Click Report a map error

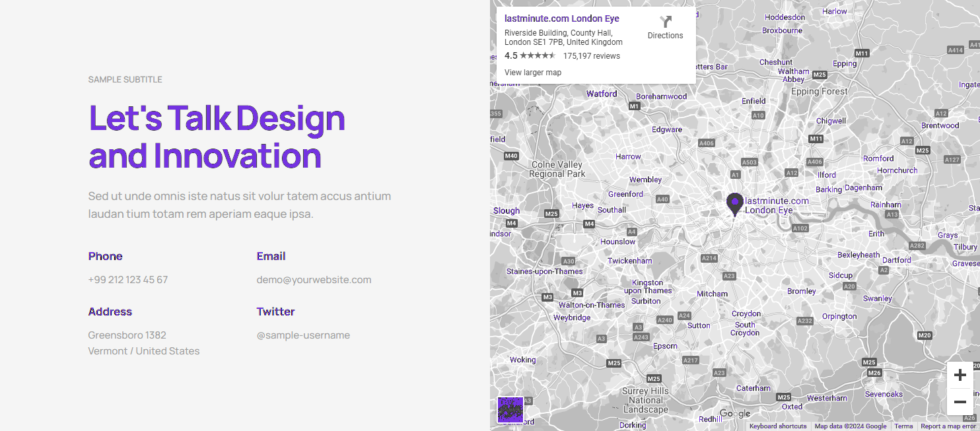(948, 426)
